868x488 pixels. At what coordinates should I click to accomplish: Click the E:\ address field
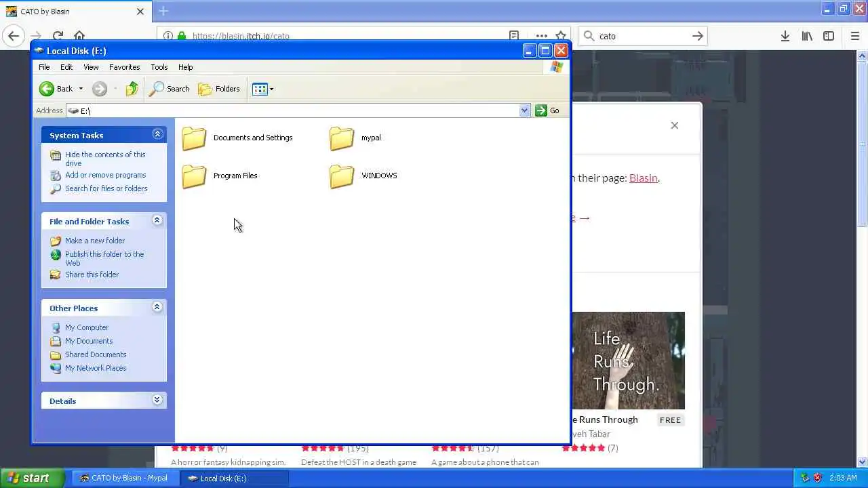click(x=293, y=110)
